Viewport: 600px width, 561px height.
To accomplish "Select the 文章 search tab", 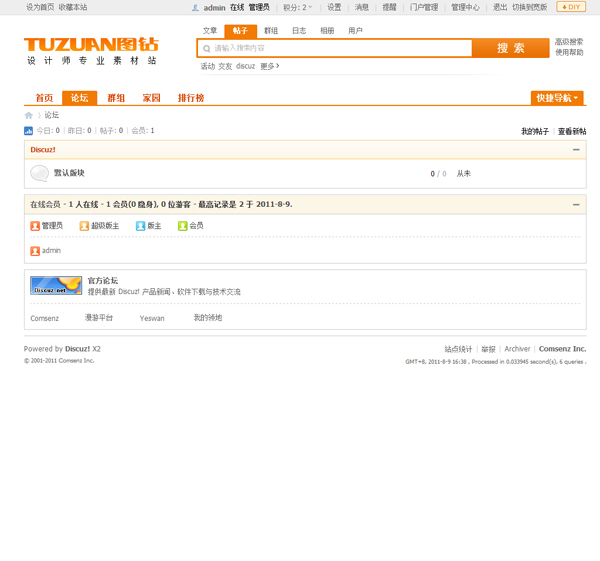I will coord(210,31).
